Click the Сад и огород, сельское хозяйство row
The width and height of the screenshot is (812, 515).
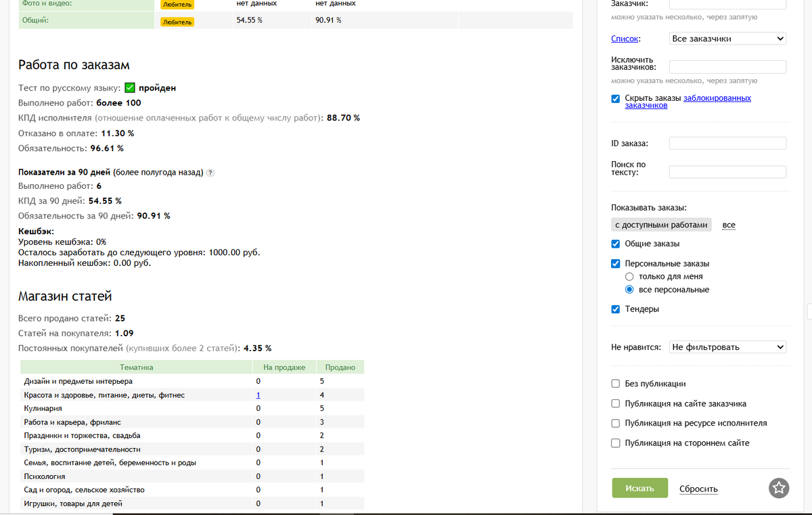pos(192,489)
